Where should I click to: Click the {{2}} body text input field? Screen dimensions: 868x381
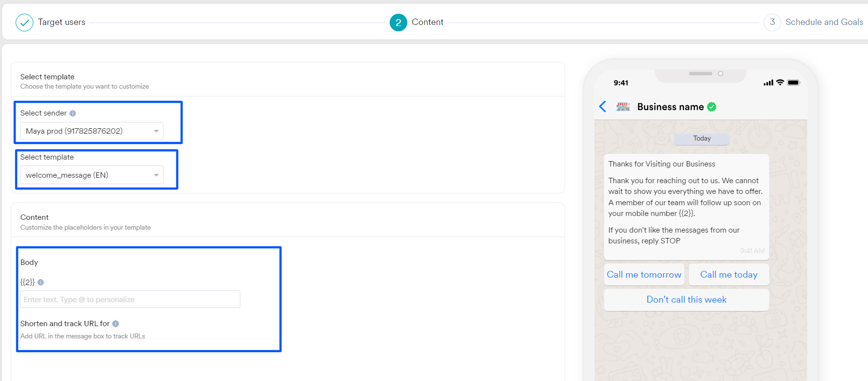pyautogui.click(x=130, y=300)
